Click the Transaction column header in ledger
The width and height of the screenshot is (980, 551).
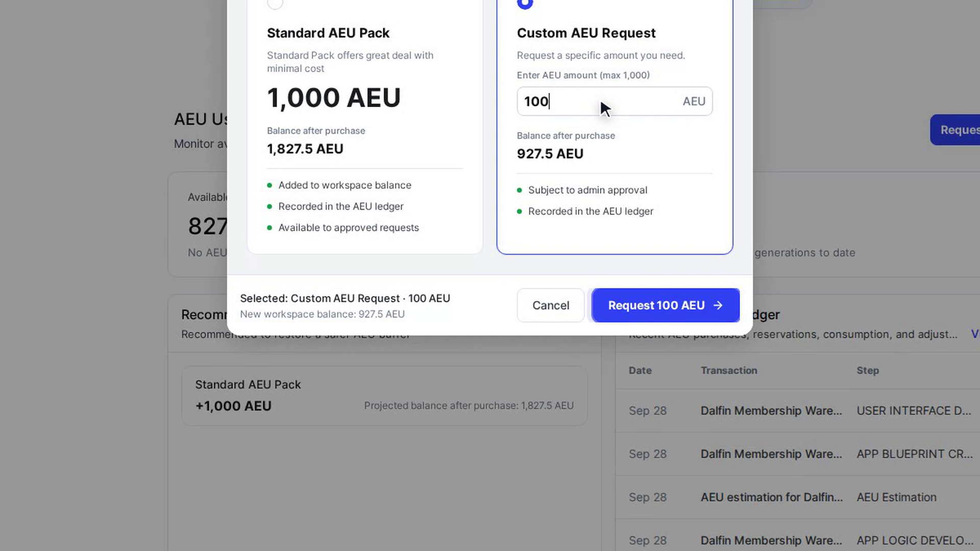coord(729,370)
